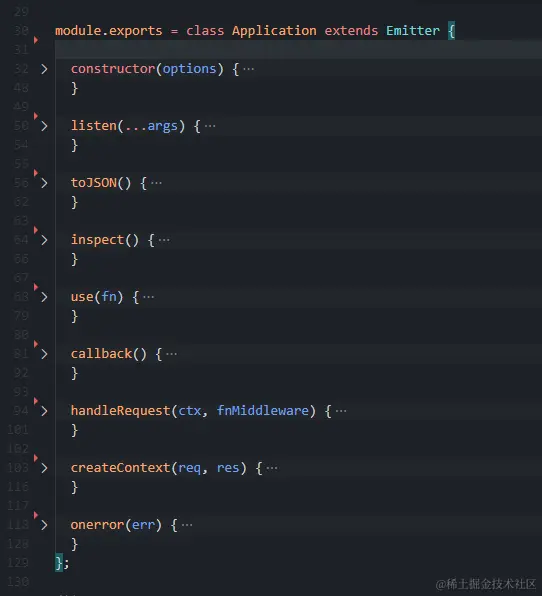Click the 'ctx' parameter

tap(189, 411)
